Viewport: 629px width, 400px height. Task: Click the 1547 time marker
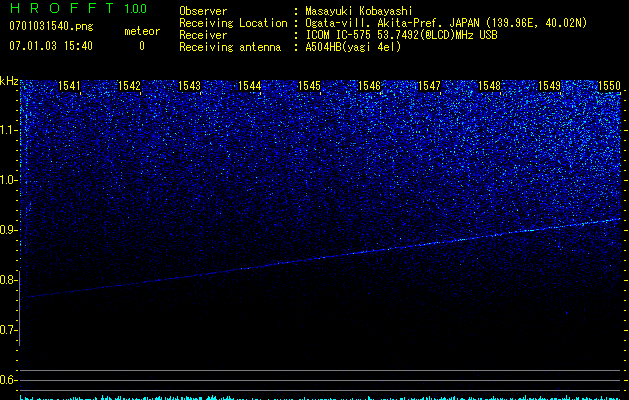coord(429,86)
